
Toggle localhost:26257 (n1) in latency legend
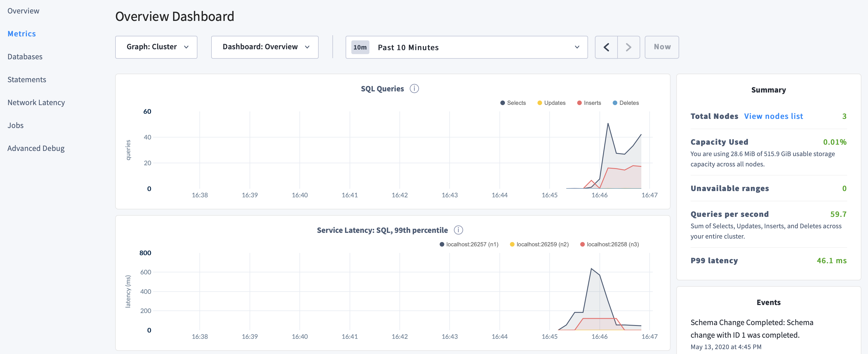pyautogui.click(x=469, y=244)
